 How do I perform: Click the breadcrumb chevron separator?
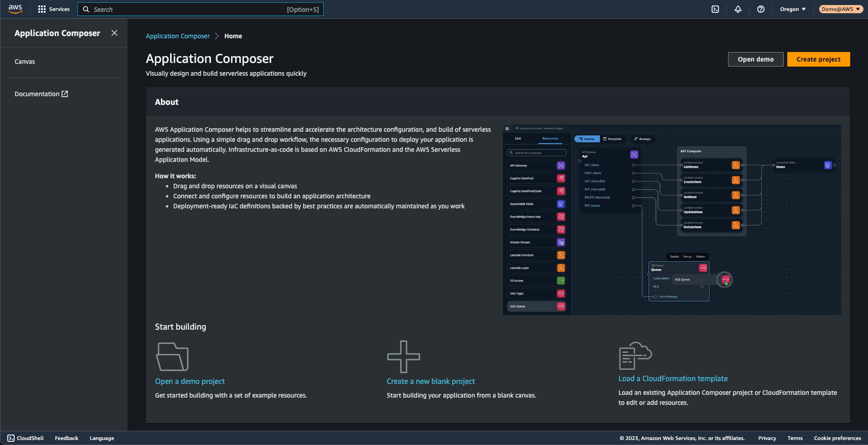pos(217,36)
